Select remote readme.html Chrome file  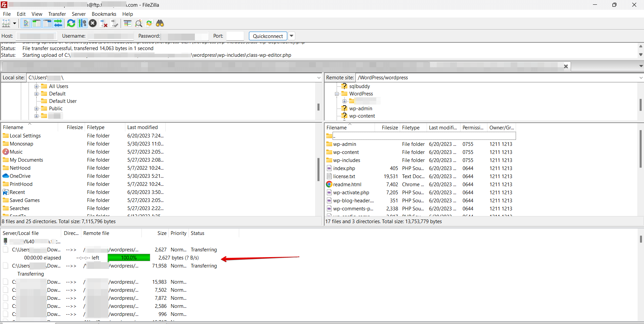click(x=347, y=185)
